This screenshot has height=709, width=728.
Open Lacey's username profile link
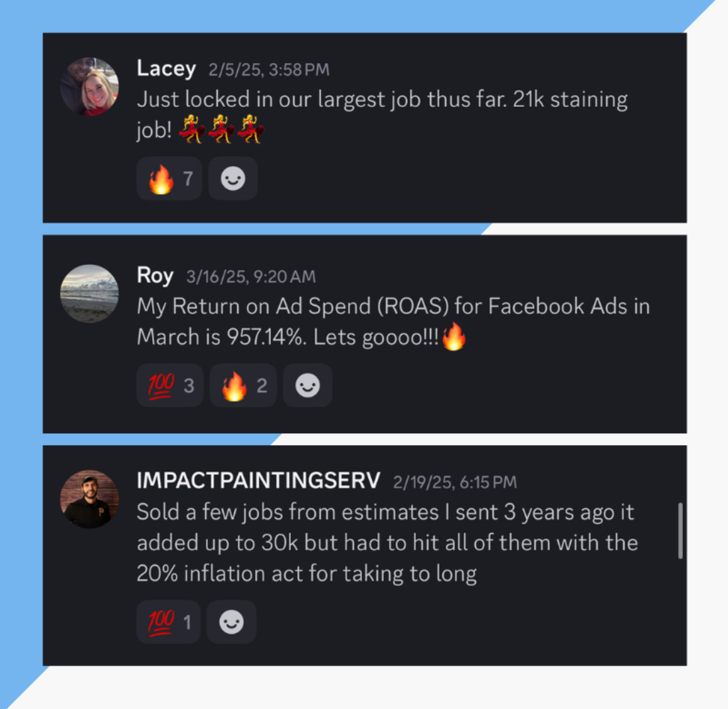pyautogui.click(x=166, y=68)
